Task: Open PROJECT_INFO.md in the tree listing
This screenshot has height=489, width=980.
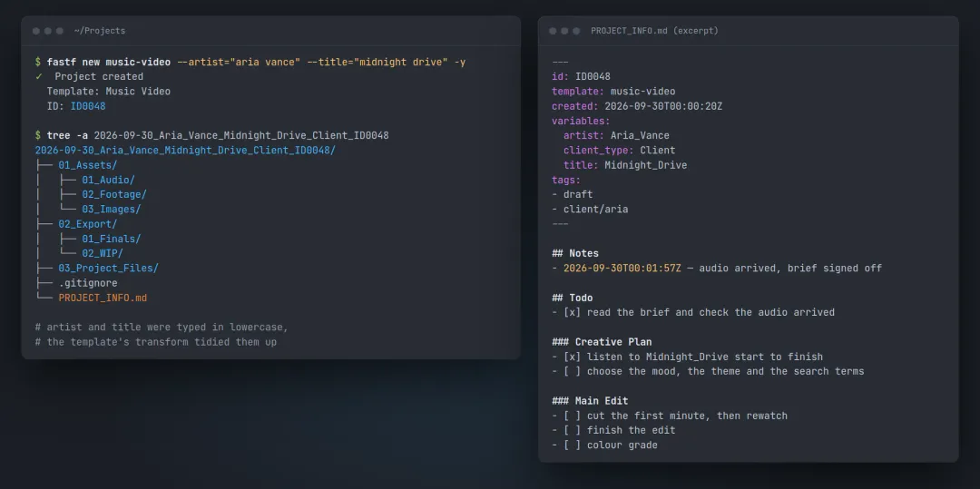Action: point(103,298)
